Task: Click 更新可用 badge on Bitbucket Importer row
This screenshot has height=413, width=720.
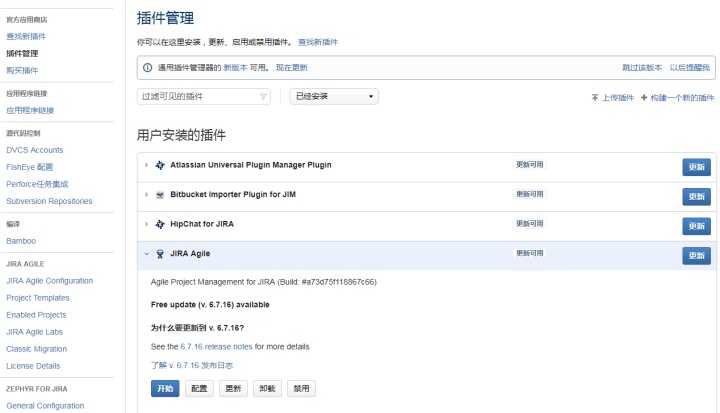Action: click(529, 194)
